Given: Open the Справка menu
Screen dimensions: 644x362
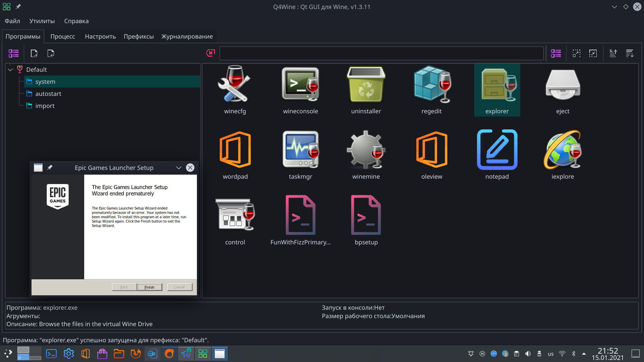Looking at the screenshot, I should pyautogui.click(x=76, y=21).
